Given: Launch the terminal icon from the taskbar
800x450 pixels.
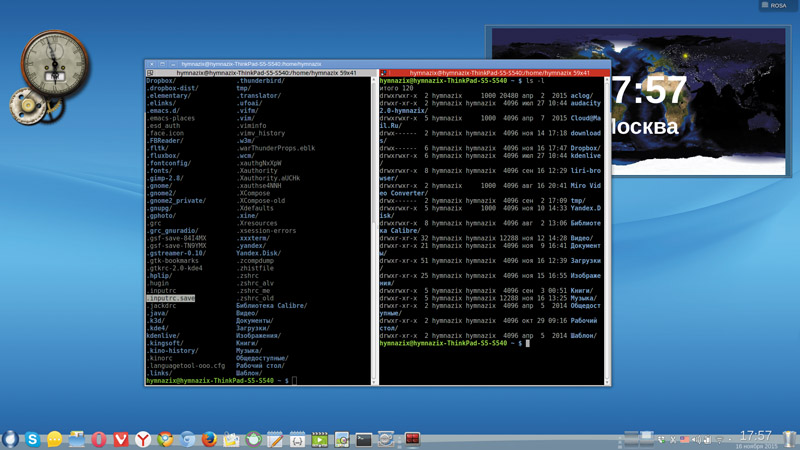Looking at the screenshot, I should 364,439.
